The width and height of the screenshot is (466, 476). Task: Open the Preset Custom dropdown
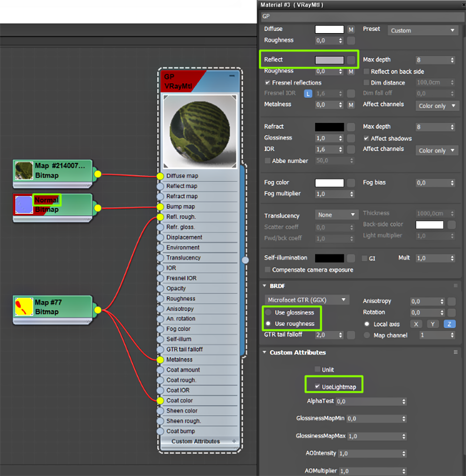(423, 30)
